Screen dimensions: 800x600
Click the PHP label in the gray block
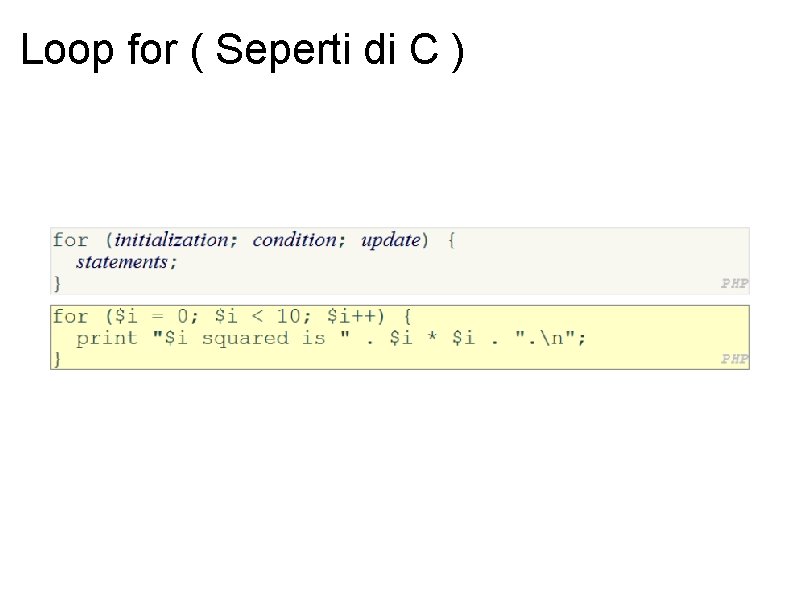coord(735,283)
